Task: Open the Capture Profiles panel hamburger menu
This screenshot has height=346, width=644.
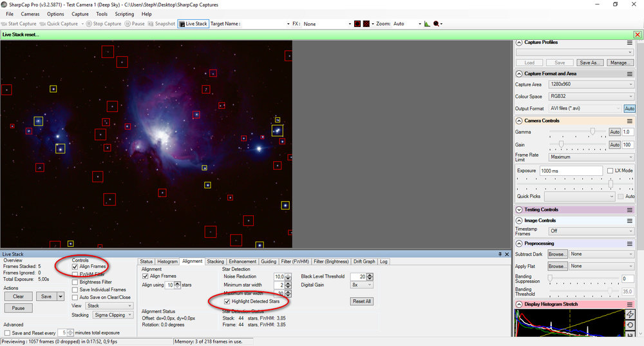Action: click(x=630, y=43)
